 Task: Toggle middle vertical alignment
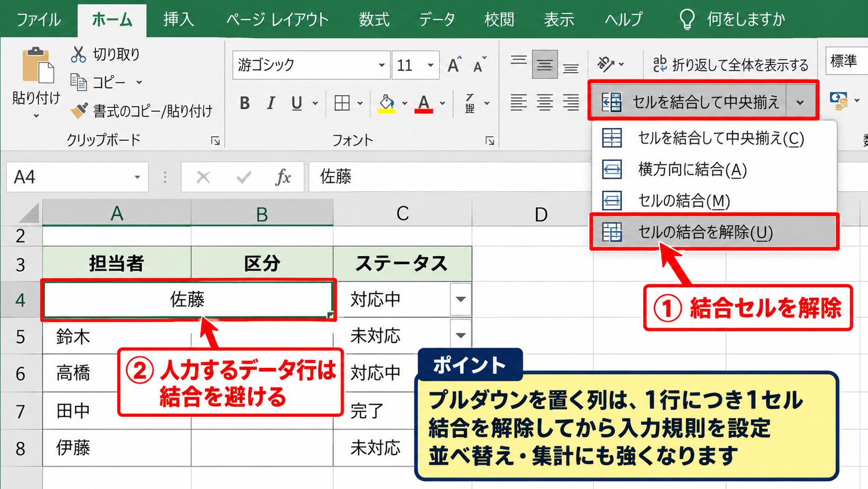click(x=545, y=64)
